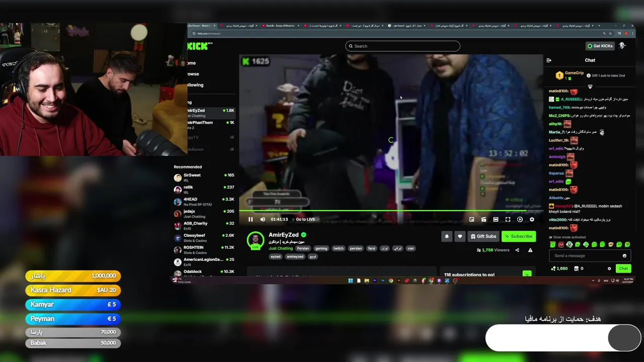
Task: Open channel points balance 1,680
Action: pos(559,268)
